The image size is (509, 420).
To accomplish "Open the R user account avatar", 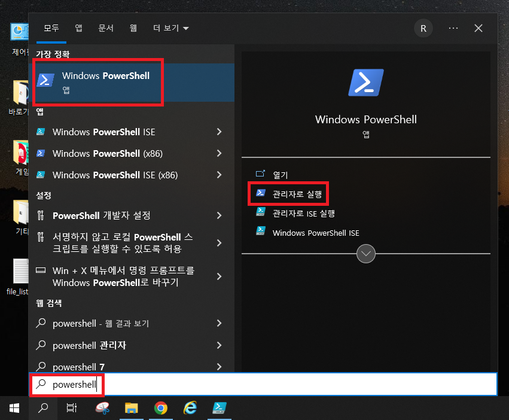I will click(x=423, y=28).
